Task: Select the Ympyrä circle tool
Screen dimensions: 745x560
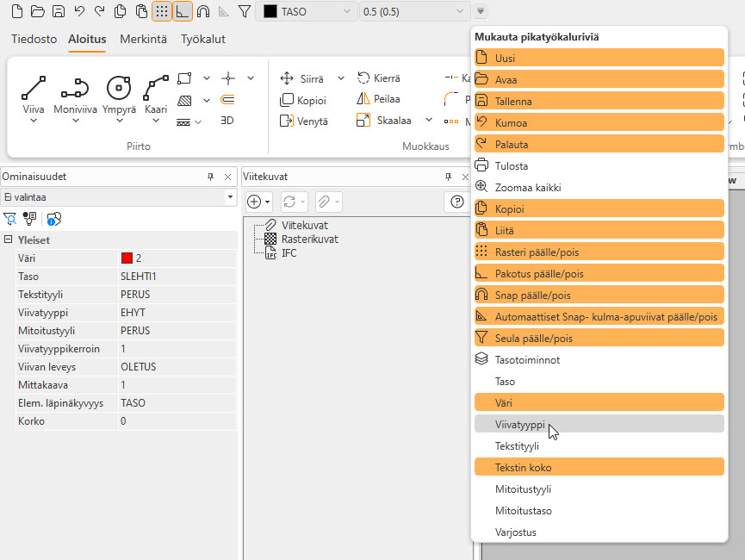Action: pyautogui.click(x=119, y=95)
